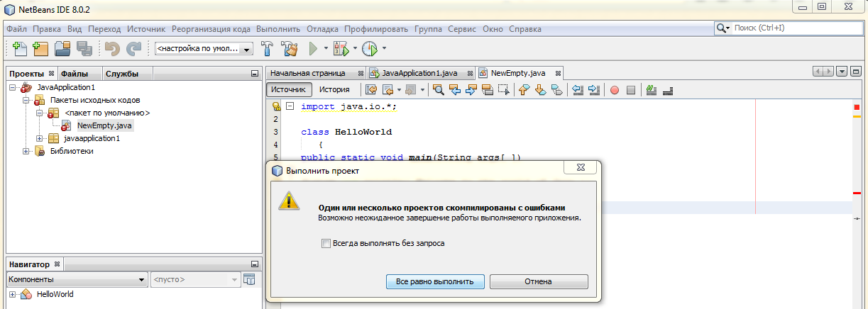Viewport: 868px width, 309px height.
Task: Click the Отмена button in dialog
Action: 538,281
